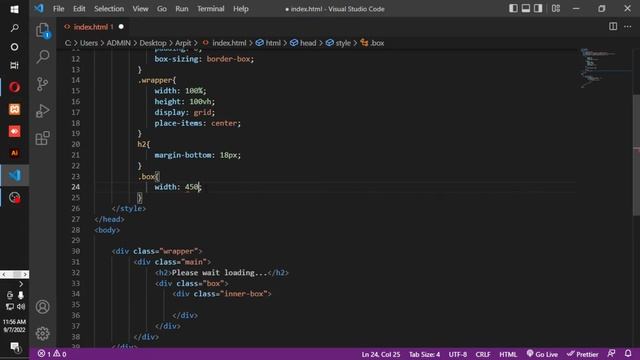Open the Explorer view in activity bar
This screenshot has height=360, width=640.
[42, 31]
